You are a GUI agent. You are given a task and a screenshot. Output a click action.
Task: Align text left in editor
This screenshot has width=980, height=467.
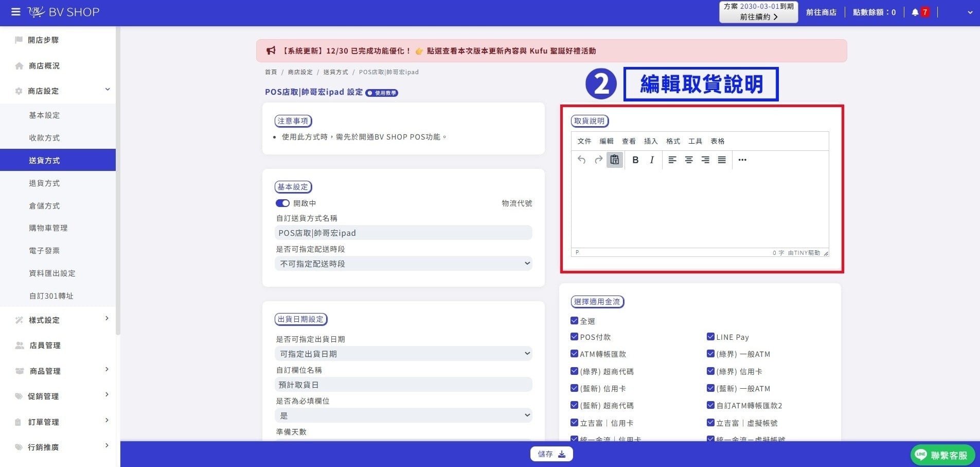coord(672,160)
